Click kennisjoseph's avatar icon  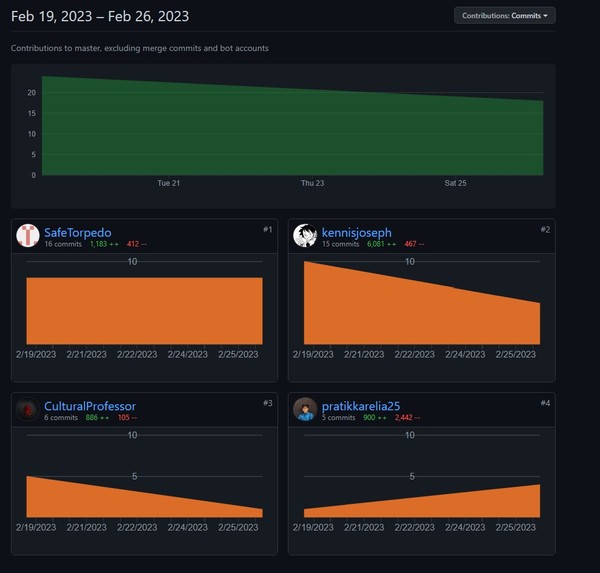point(305,235)
